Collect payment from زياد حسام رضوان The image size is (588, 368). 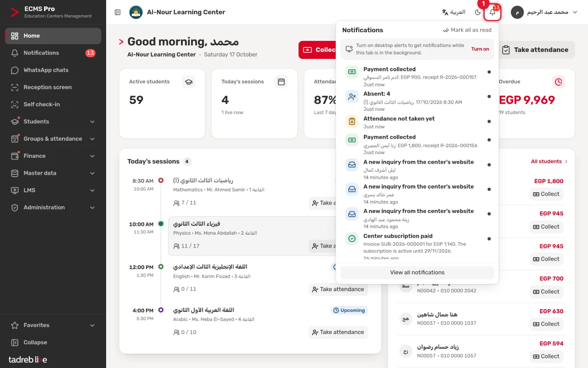pos(546,356)
